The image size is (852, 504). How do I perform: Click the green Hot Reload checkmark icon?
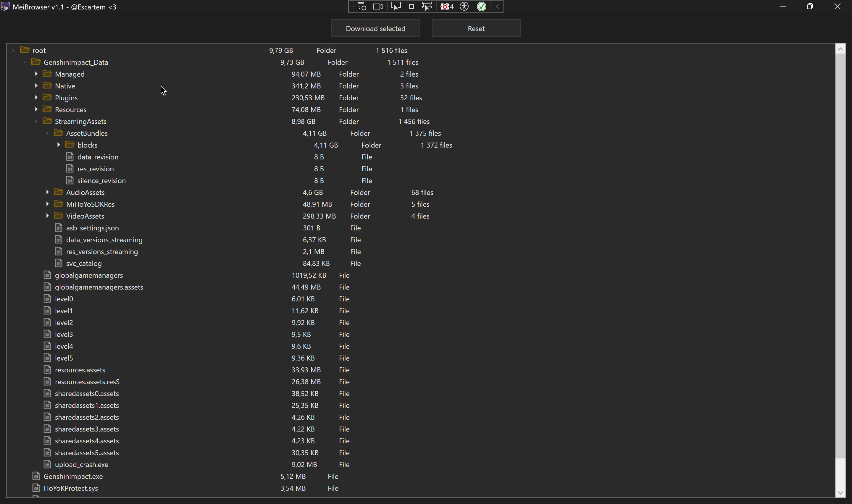tap(482, 7)
